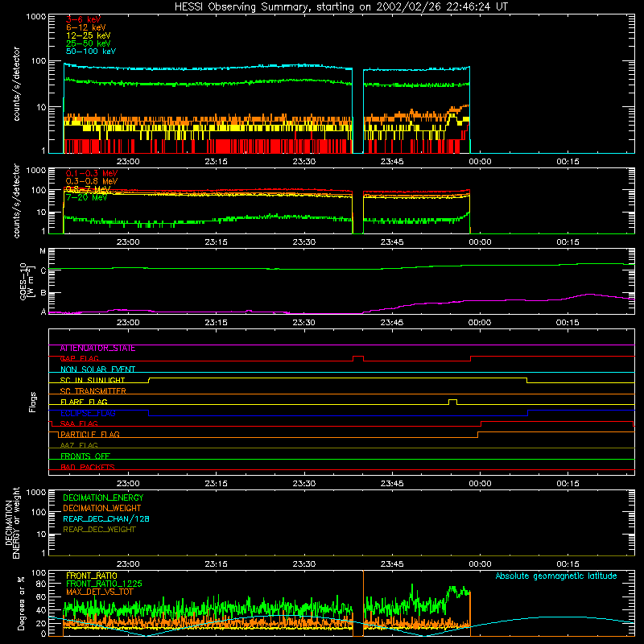Viewport: 644px width, 644px height.
Task: Click the DECIMATION_ENERGY legend entry
Action: (103, 497)
